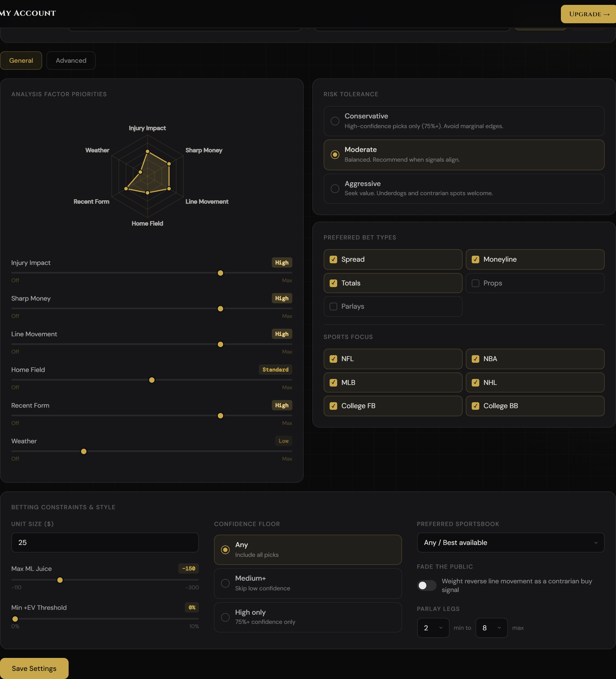Uncheck NHL sports focus

[535, 382]
